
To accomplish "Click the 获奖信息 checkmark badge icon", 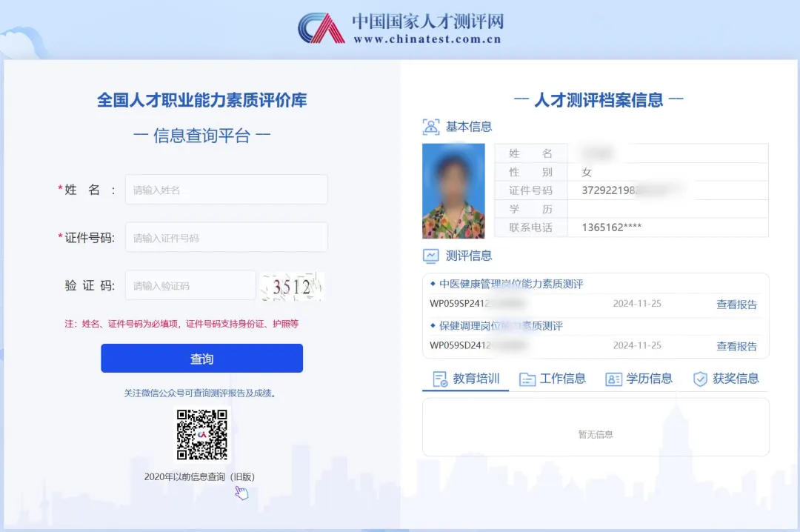I will point(699,379).
